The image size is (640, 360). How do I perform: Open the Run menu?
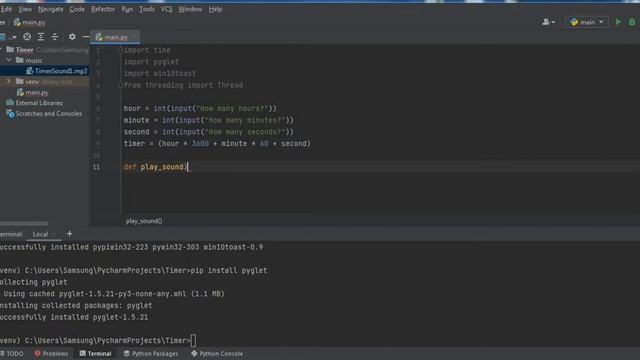click(127, 9)
